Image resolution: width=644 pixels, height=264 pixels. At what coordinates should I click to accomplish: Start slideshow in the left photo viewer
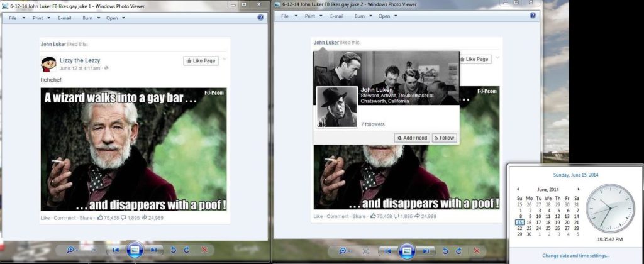[x=135, y=250]
